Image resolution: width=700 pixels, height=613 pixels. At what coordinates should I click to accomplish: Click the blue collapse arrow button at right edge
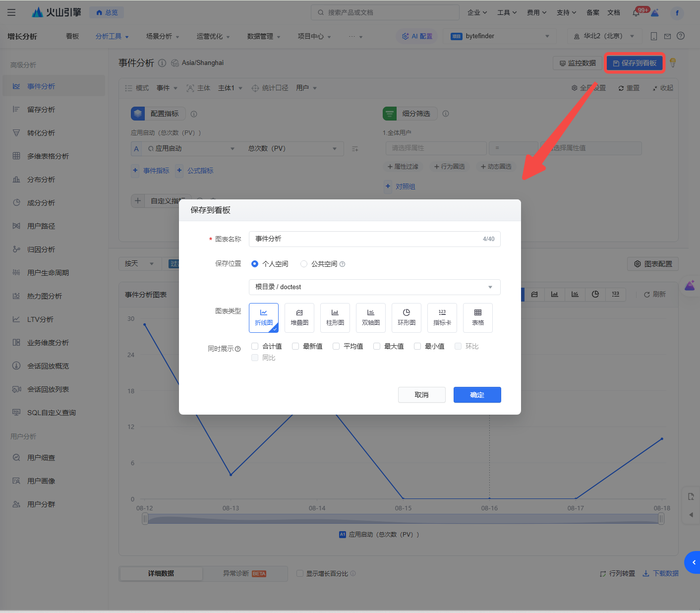coord(693,562)
